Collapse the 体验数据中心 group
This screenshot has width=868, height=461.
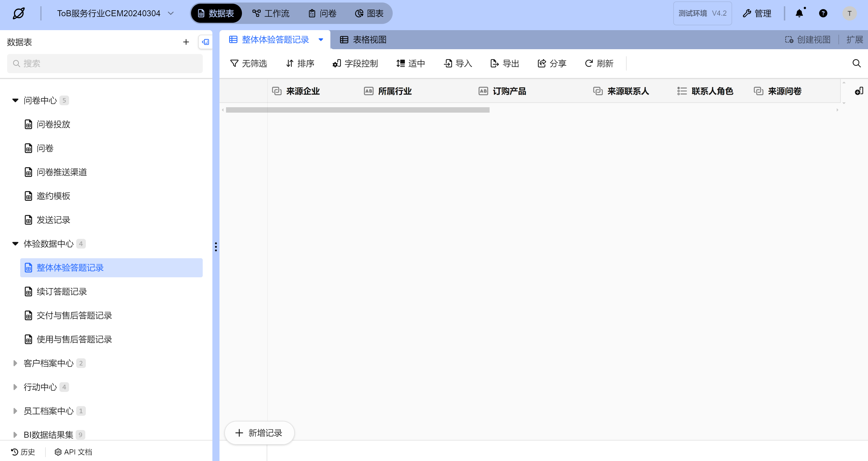coord(15,244)
